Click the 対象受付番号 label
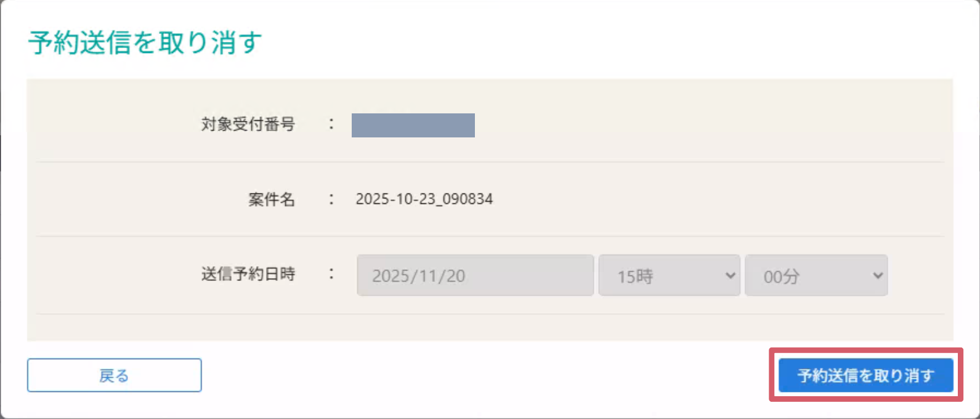The height and width of the screenshot is (419, 980). [248, 124]
